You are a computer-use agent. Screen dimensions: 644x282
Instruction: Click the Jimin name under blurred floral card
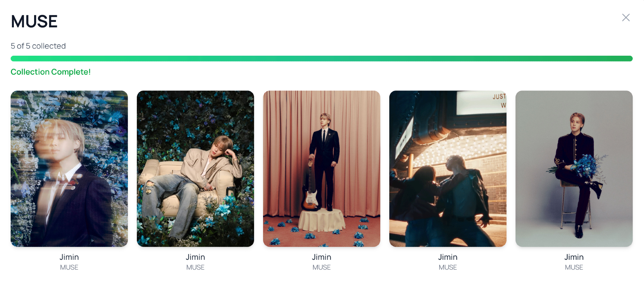[x=69, y=257]
